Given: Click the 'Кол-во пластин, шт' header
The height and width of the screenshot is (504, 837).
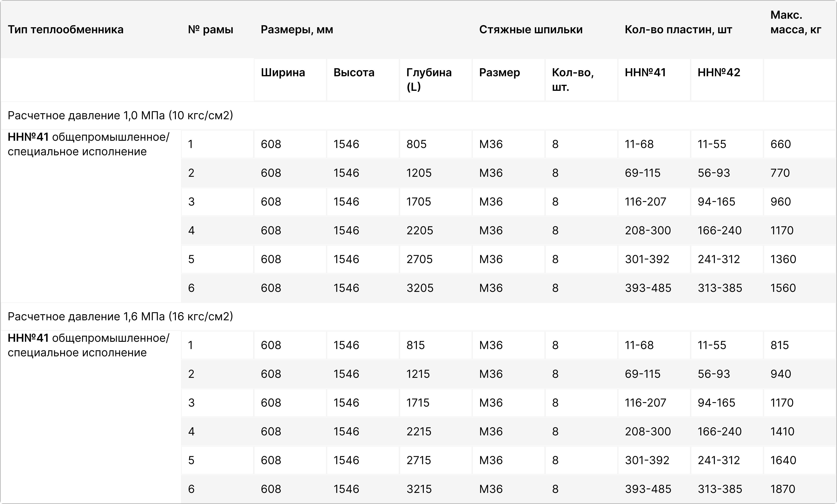Looking at the screenshot, I should click(x=678, y=29).
